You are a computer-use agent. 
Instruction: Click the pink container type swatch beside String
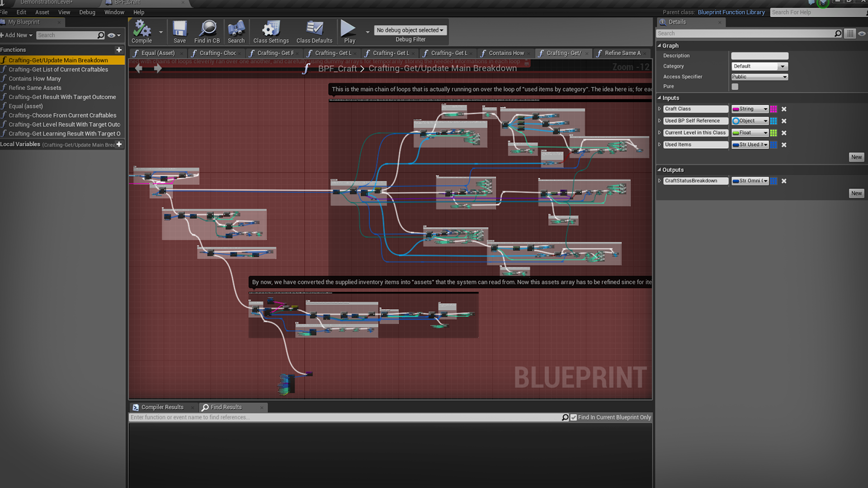[x=774, y=109]
